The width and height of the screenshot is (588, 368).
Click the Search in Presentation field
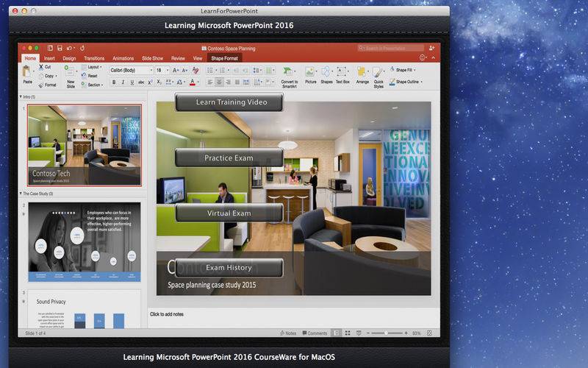click(x=391, y=48)
